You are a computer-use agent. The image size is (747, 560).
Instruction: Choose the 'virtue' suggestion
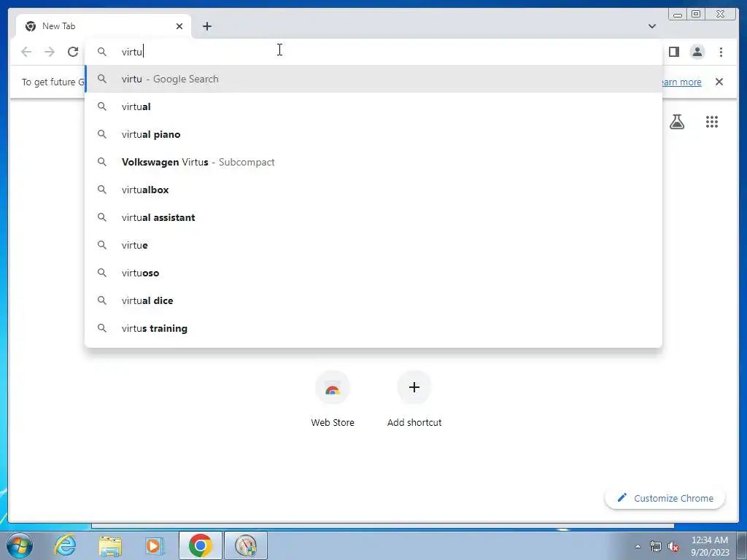coord(373,245)
